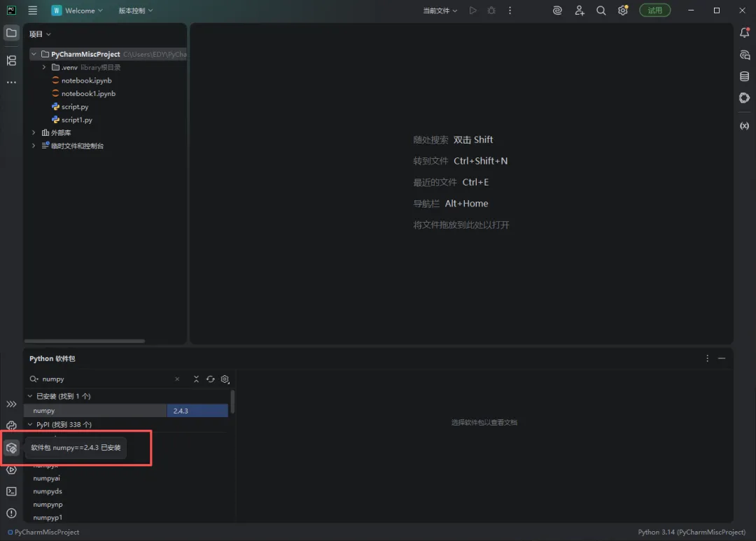Click the horizontal scrollbar in project panel

[x=85, y=341]
